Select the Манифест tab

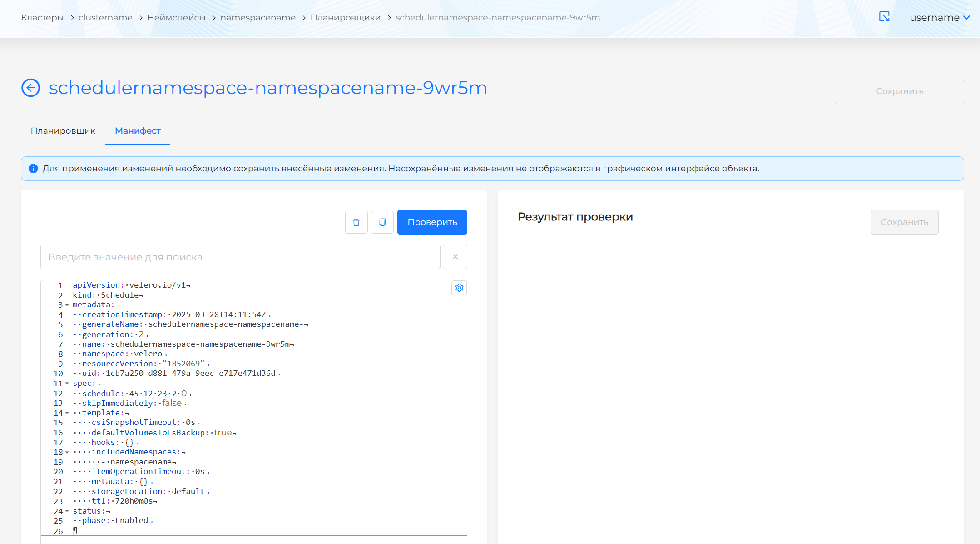138,131
